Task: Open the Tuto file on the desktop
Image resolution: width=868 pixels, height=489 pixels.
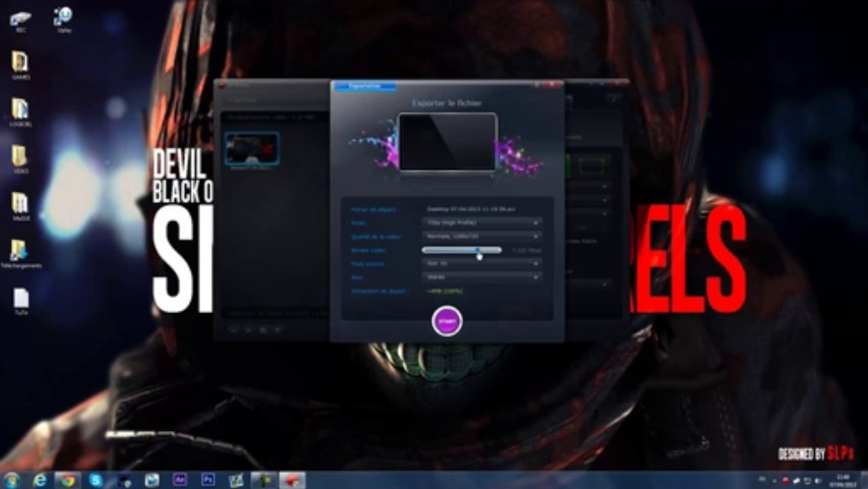Action: click(x=21, y=302)
